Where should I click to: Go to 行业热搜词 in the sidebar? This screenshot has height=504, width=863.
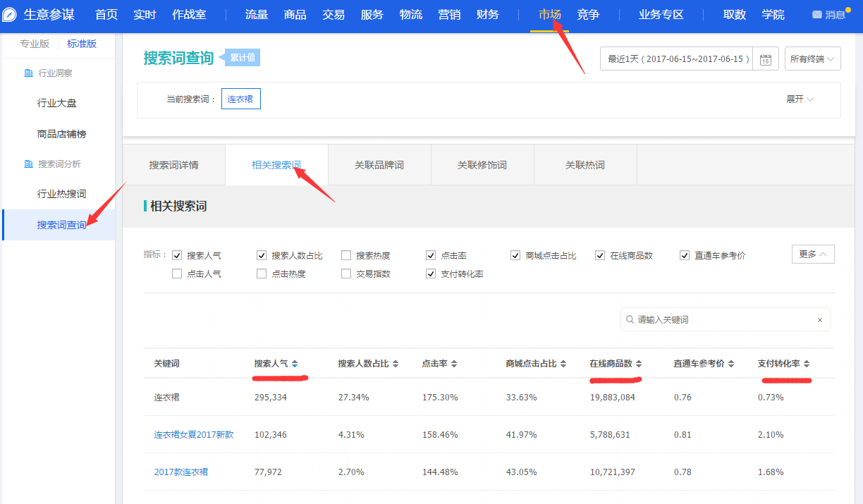coord(61,194)
